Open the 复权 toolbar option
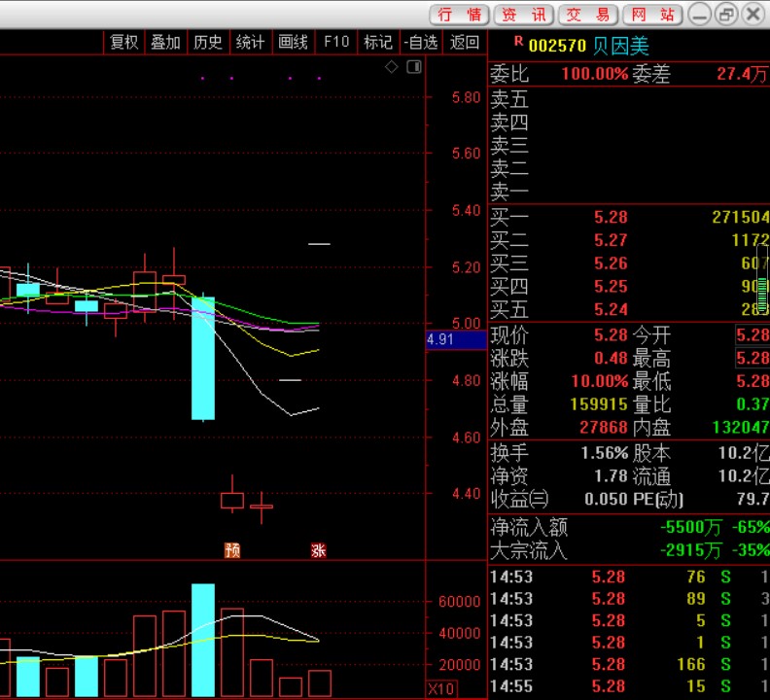This screenshot has width=770, height=700. tap(124, 42)
